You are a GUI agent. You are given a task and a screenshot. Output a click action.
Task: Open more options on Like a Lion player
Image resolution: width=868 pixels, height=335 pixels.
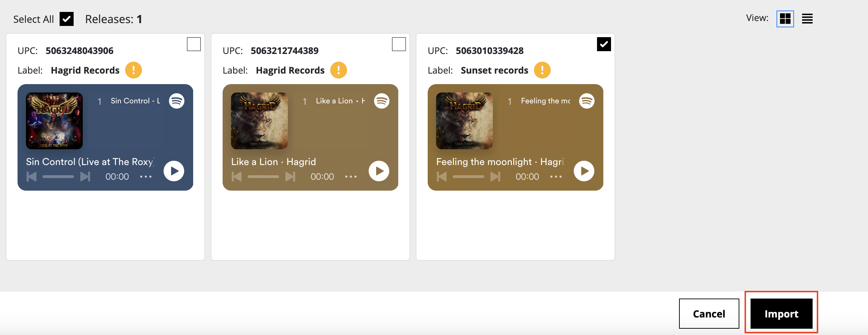(x=351, y=177)
